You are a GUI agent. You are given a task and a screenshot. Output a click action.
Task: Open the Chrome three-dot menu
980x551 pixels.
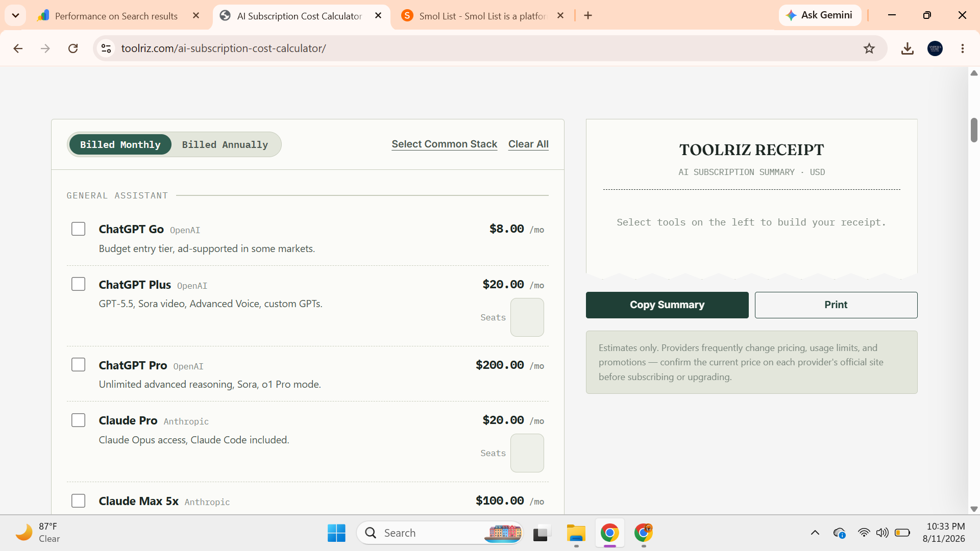click(x=963, y=48)
